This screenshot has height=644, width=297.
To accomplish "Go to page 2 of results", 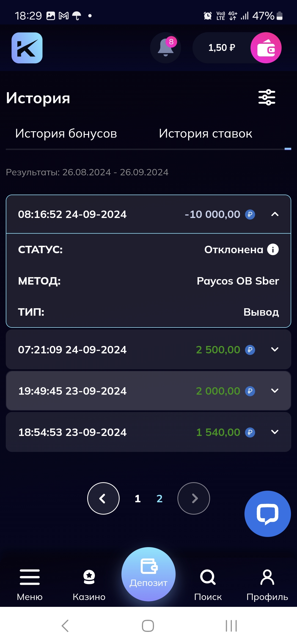I will pyautogui.click(x=159, y=499).
